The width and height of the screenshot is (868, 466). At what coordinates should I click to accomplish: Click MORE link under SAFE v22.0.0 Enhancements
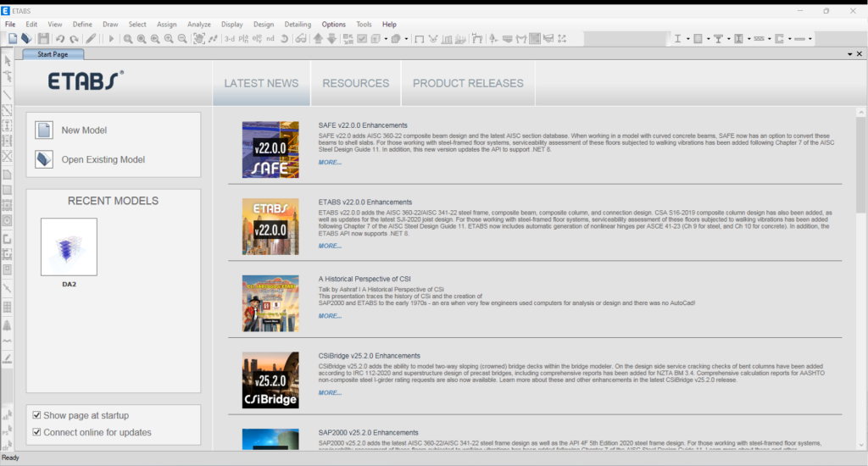click(330, 163)
